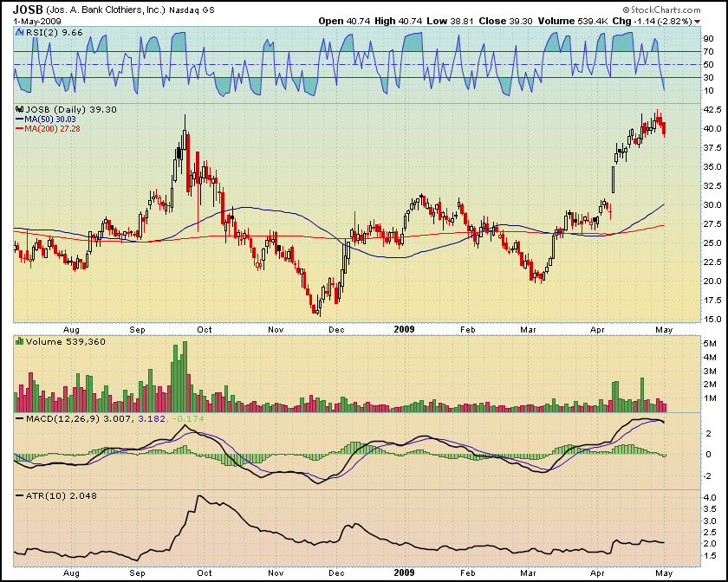The width and height of the screenshot is (728, 582).
Task: Click the 1.5 ATR axis label
Action: [711, 555]
